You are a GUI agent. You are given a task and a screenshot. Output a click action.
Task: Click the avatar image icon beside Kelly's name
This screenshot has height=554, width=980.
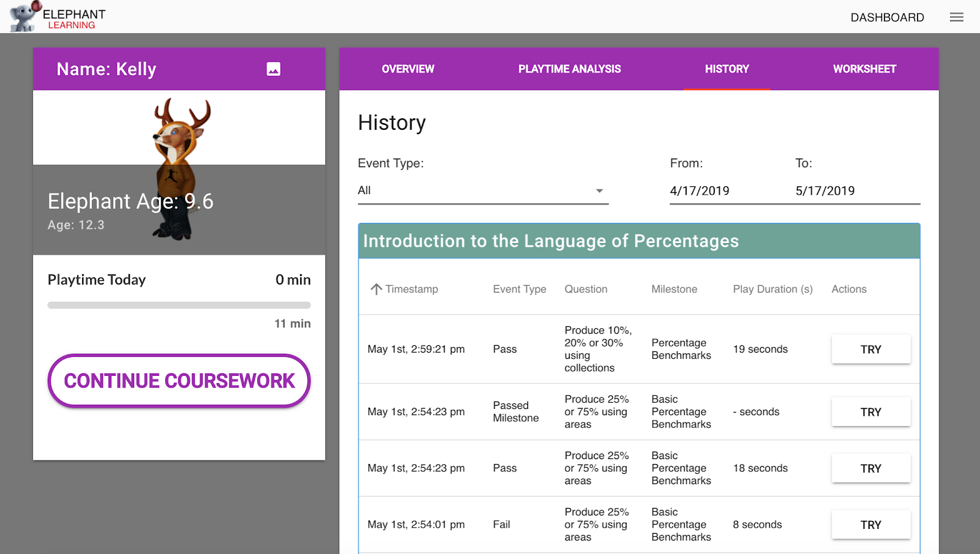[273, 69]
